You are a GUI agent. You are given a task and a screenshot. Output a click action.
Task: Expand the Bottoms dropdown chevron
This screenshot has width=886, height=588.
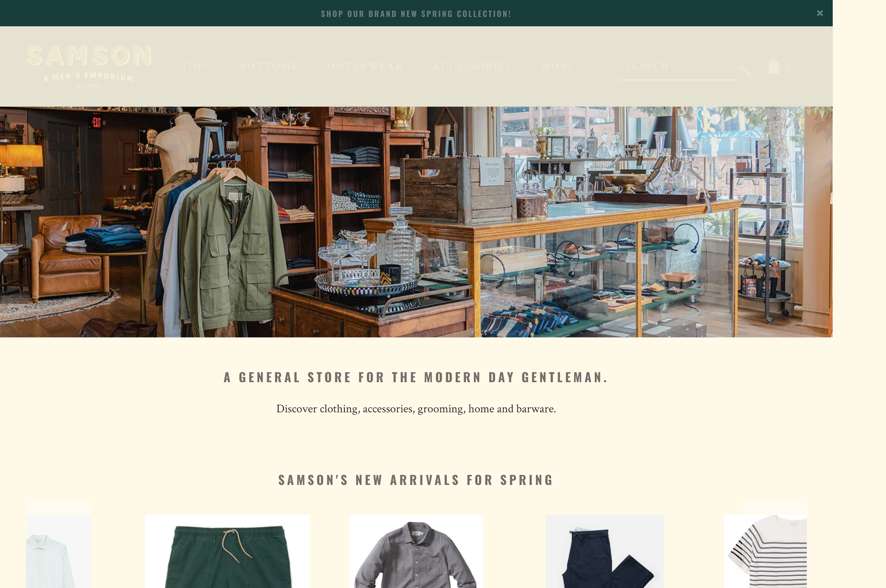307,66
